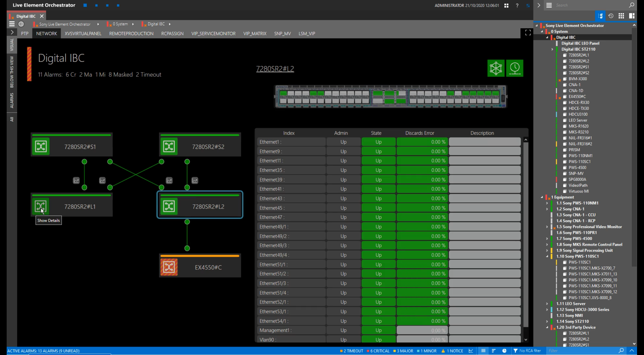Toggle the 1 NOTICE alarm filter
644x355 pixels.
pos(452,351)
